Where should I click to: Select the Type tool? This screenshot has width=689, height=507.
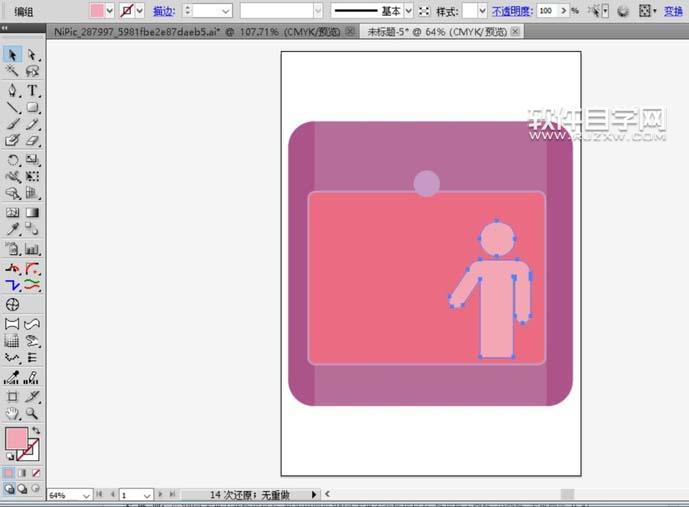pyautogui.click(x=32, y=90)
